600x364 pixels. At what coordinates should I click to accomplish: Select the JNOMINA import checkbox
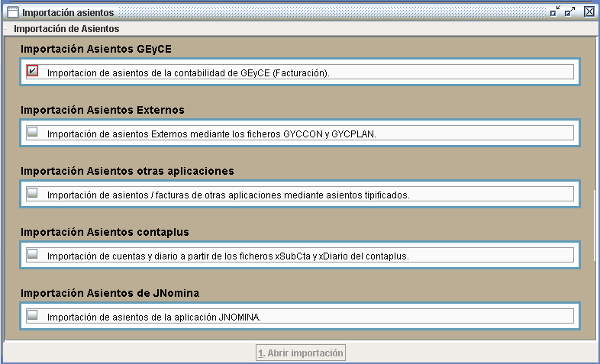point(33,315)
